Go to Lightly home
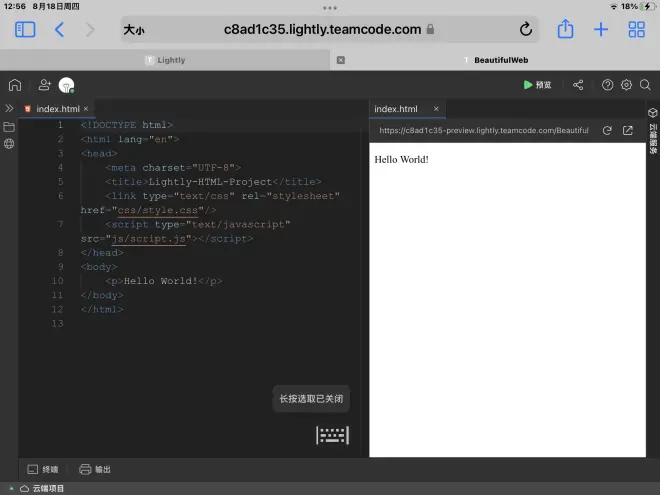Image resolution: width=660 pixels, height=495 pixels. point(15,85)
